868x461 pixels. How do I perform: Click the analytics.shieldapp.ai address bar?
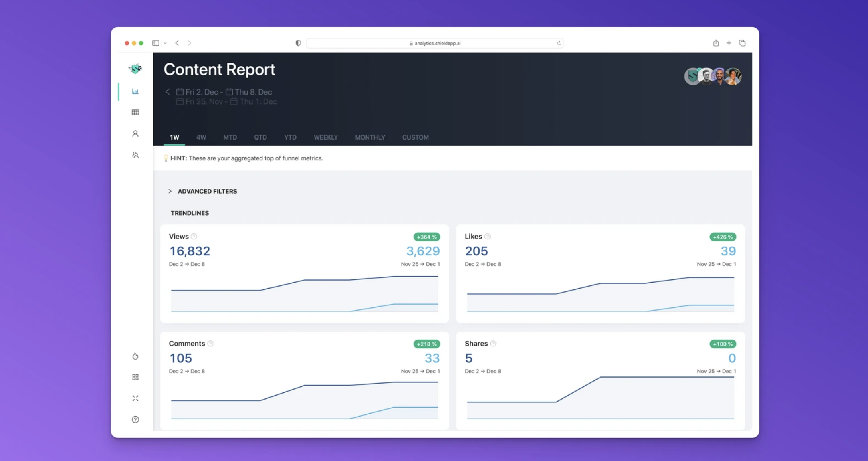coord(435,43)
